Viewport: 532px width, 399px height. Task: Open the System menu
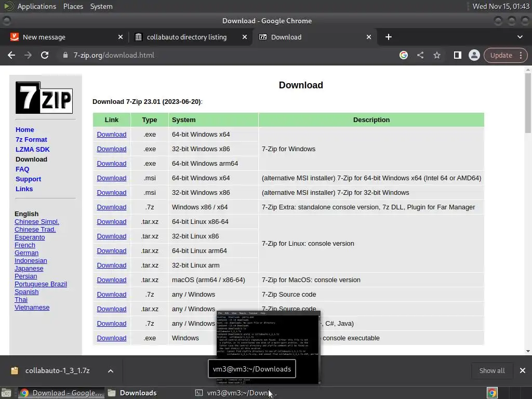(101, 6)
